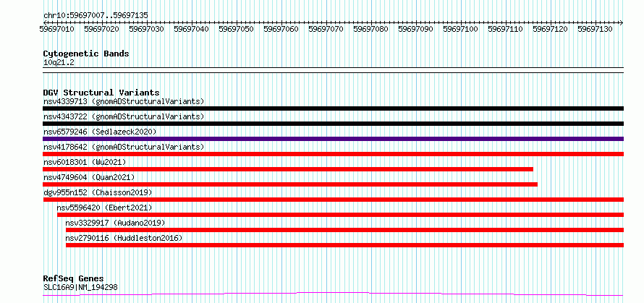
Task: Select the red bar under nsv6018301
Action: point(288,169)
